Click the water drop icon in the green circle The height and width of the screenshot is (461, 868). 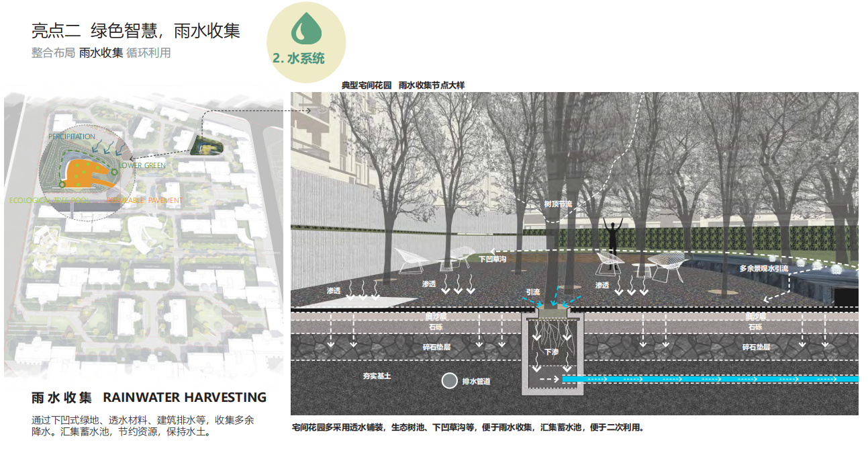[x=305, y=29]
